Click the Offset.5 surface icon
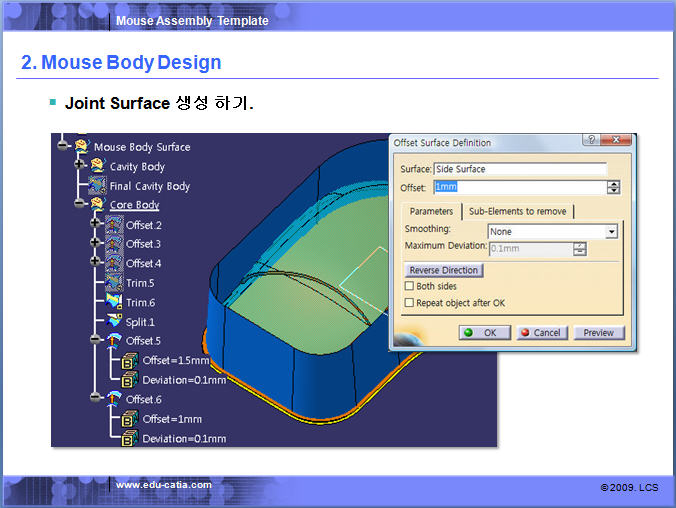The image size is (676, 508). point(113,341)
